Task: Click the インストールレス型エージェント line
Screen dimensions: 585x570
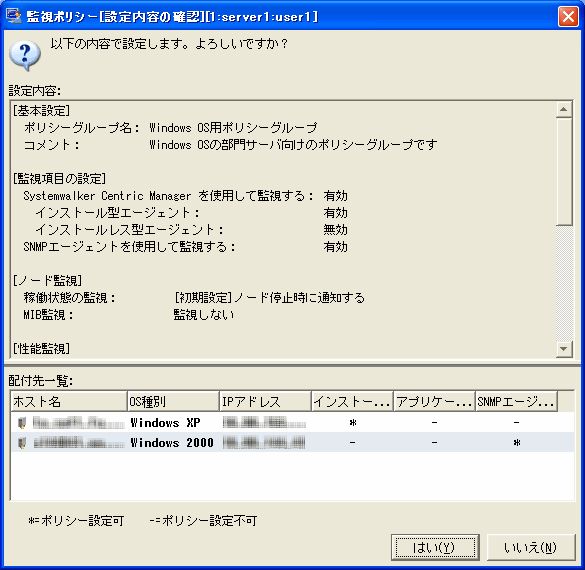Action: 129,229
